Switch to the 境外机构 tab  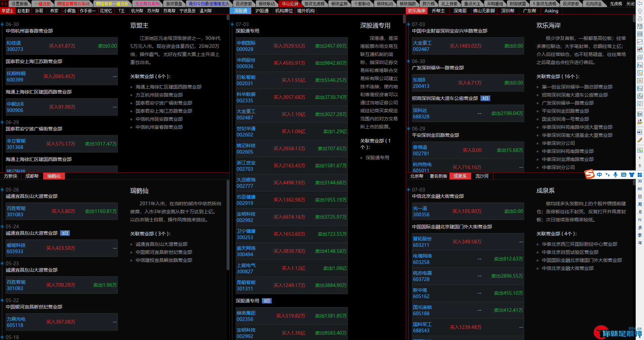(306, 11)
